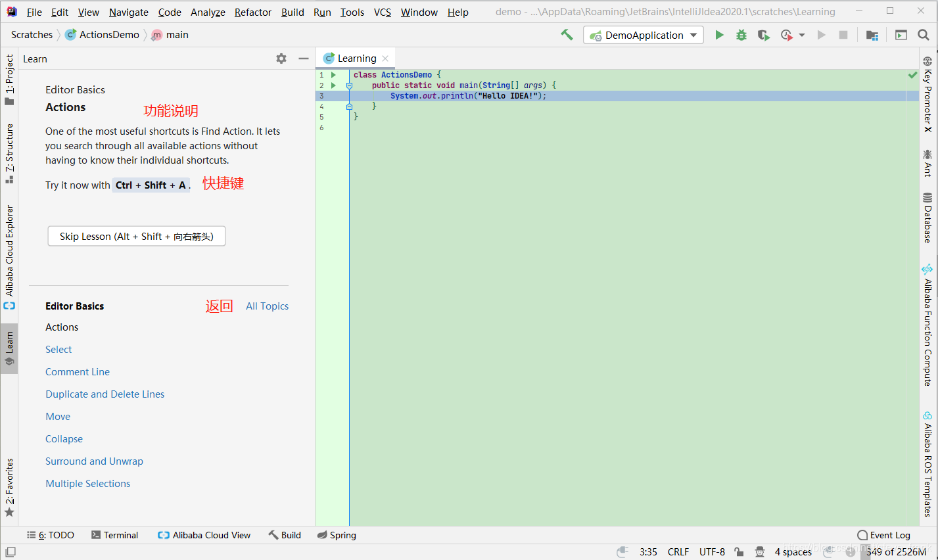Screen dimensions: 938x560
Task: Open the Comment Line lesson
Action: [78, 371]
